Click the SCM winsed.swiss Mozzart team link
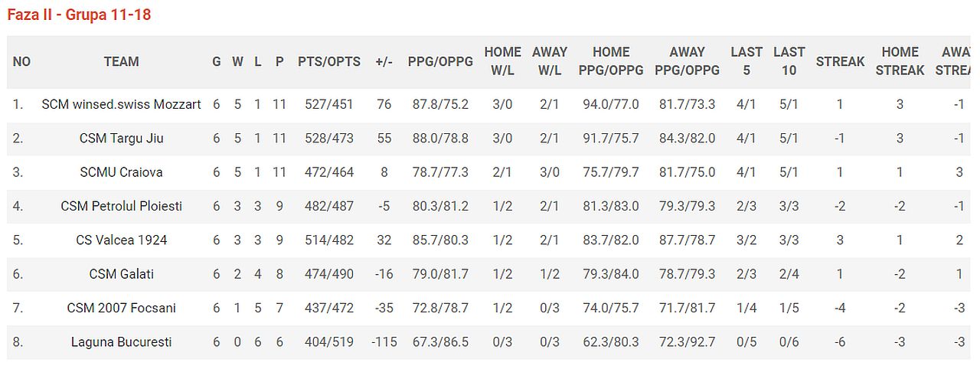 121,104
